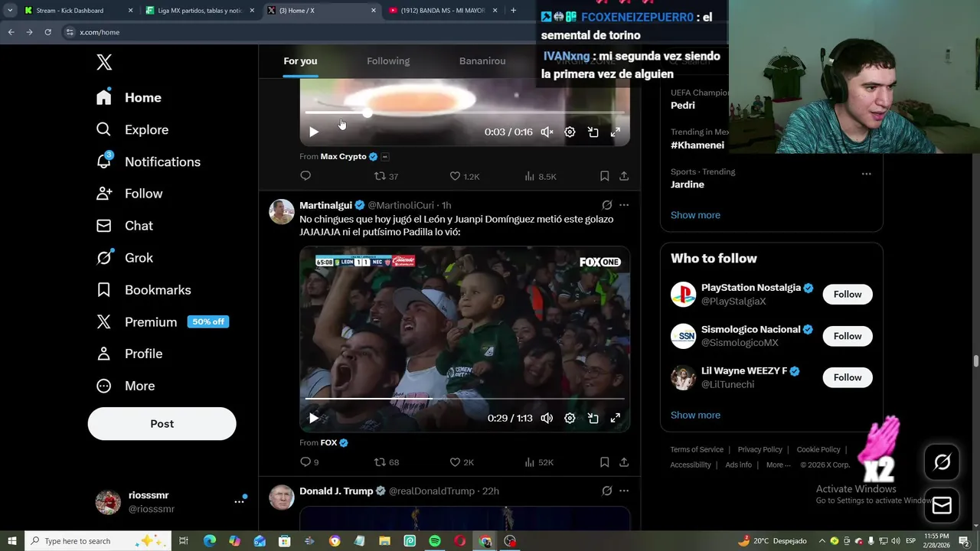
Task: Follow Lil Wayne WEEZY F
Action: point(848,377)
